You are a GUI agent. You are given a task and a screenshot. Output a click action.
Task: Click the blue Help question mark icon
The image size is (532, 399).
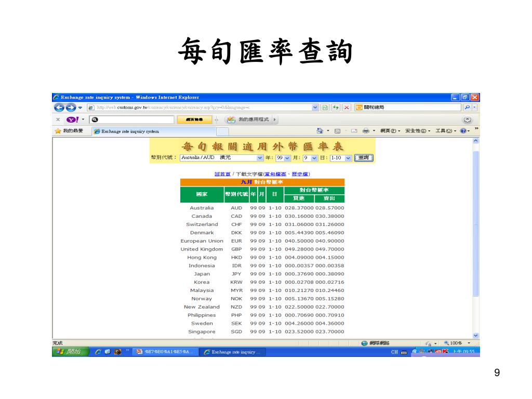463,130
